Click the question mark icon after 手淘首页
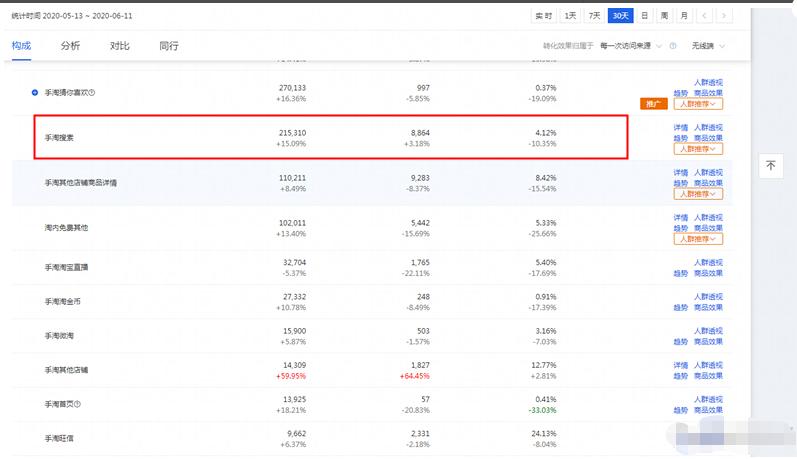Screen dimensions: 797x459 77,404
